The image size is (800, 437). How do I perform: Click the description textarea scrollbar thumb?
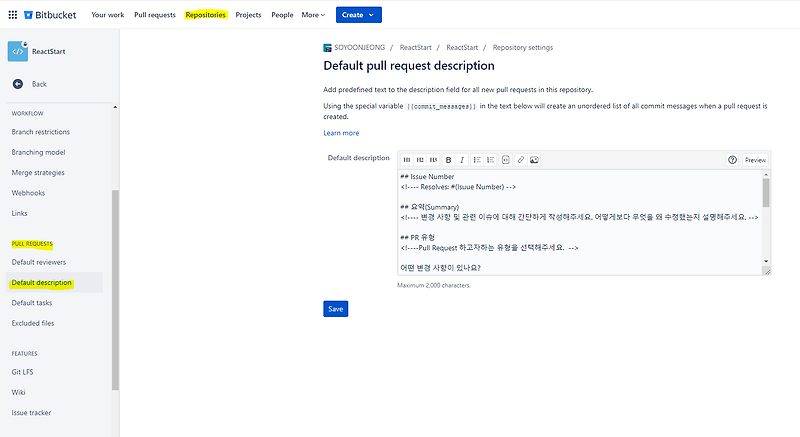point(766,193)
